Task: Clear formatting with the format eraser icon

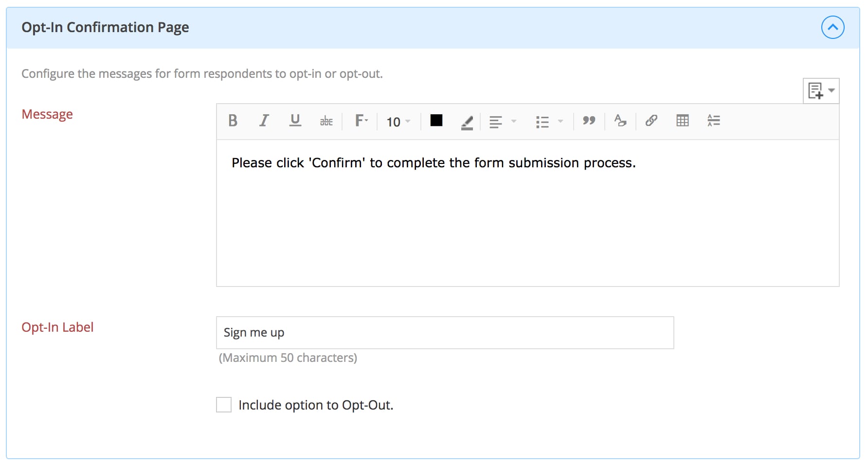Action: point(620,121)
